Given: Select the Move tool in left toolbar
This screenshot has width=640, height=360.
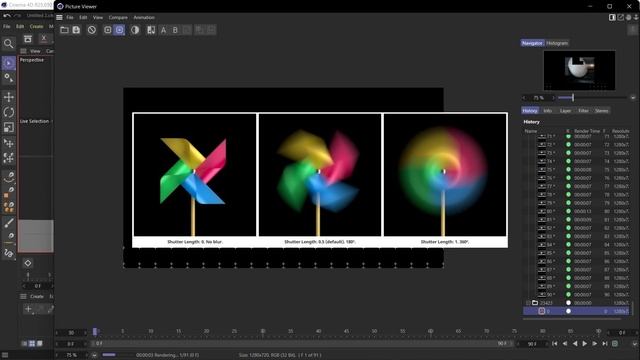Looking at the screenshot, I should 9,97.
